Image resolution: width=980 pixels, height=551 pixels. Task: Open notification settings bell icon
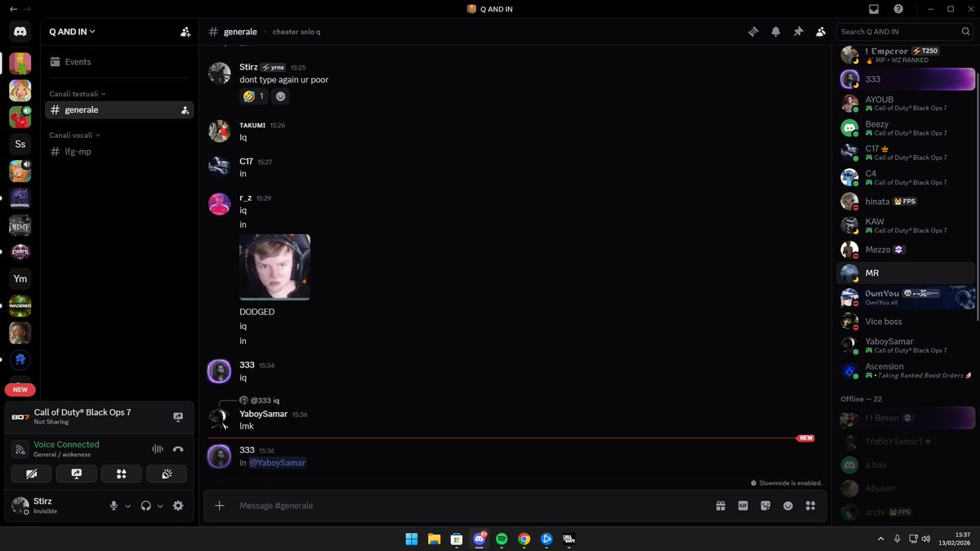776,32
